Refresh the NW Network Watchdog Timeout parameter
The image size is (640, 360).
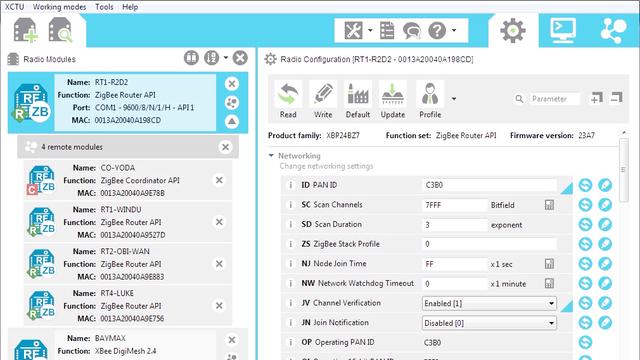click(x=585, y=283)
